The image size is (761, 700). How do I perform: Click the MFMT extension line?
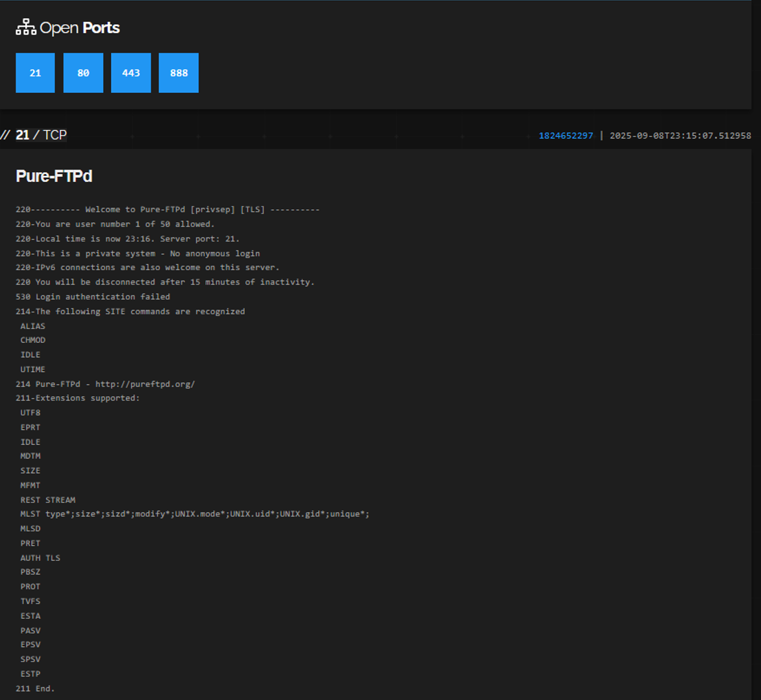30,485
